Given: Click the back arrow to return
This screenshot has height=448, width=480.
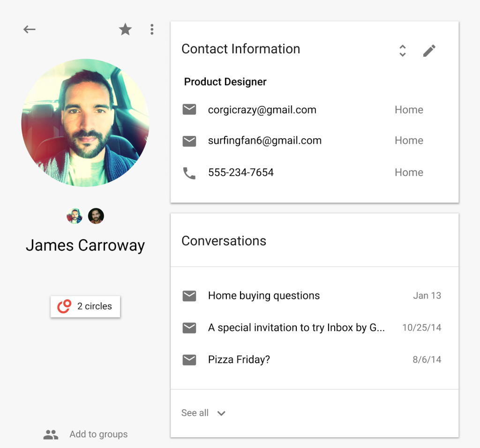Looking at the screenshot, I should pos(29,29).
